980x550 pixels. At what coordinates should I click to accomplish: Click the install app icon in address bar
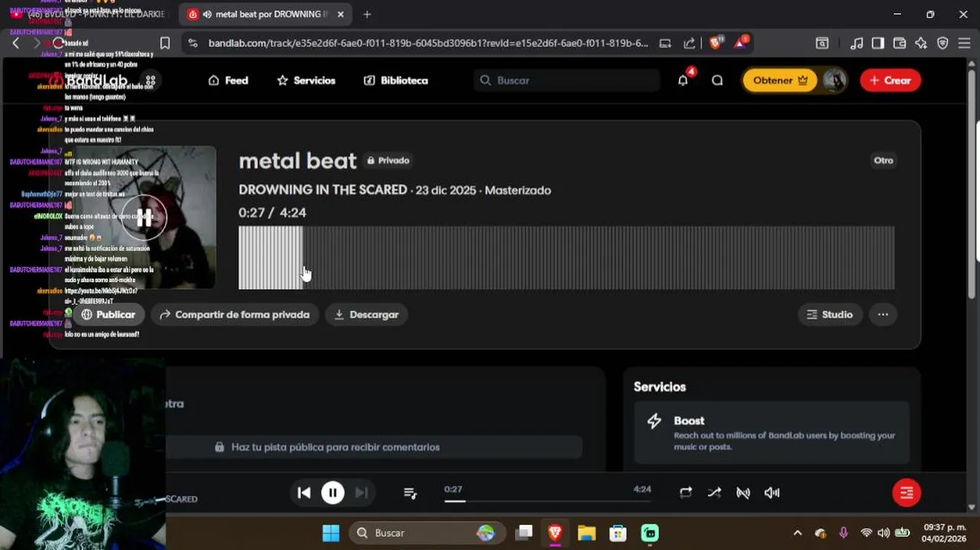pos(666,44)
